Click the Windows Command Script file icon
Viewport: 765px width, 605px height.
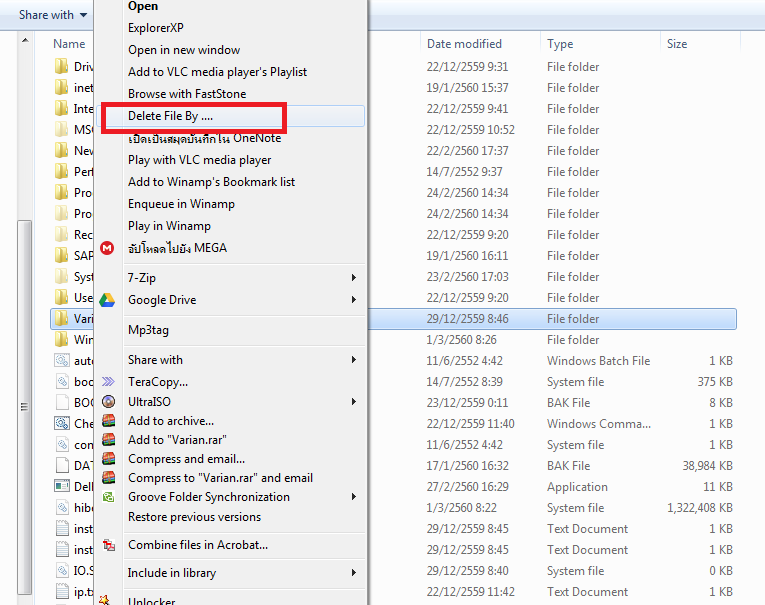(x=62, y=423)
